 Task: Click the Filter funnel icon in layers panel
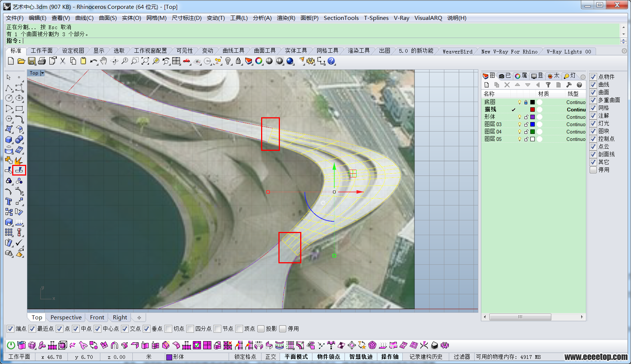click(x=548, y=85)
